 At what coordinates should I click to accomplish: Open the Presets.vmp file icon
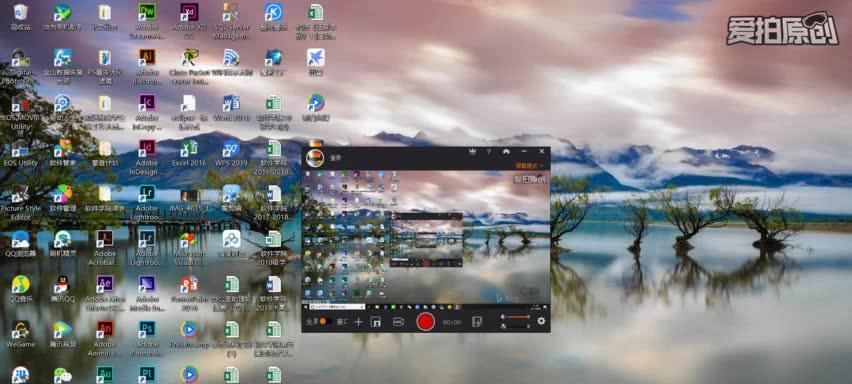click(x=189, y=334)
